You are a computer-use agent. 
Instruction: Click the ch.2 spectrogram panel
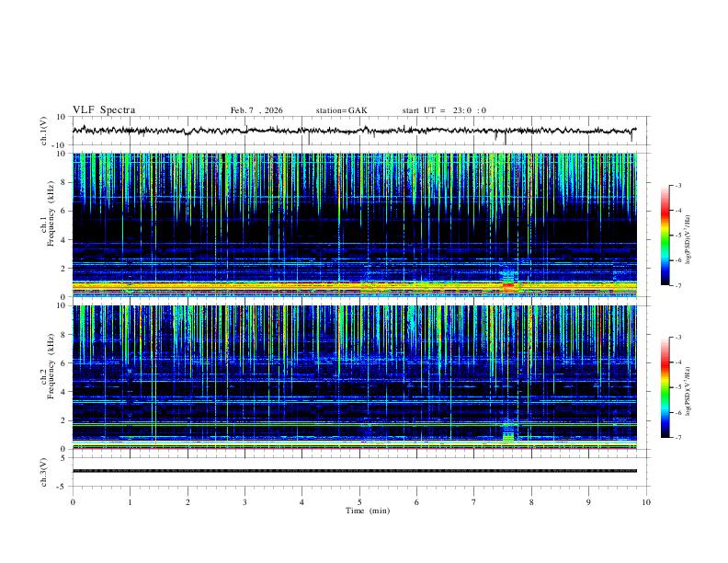[355, 377]
